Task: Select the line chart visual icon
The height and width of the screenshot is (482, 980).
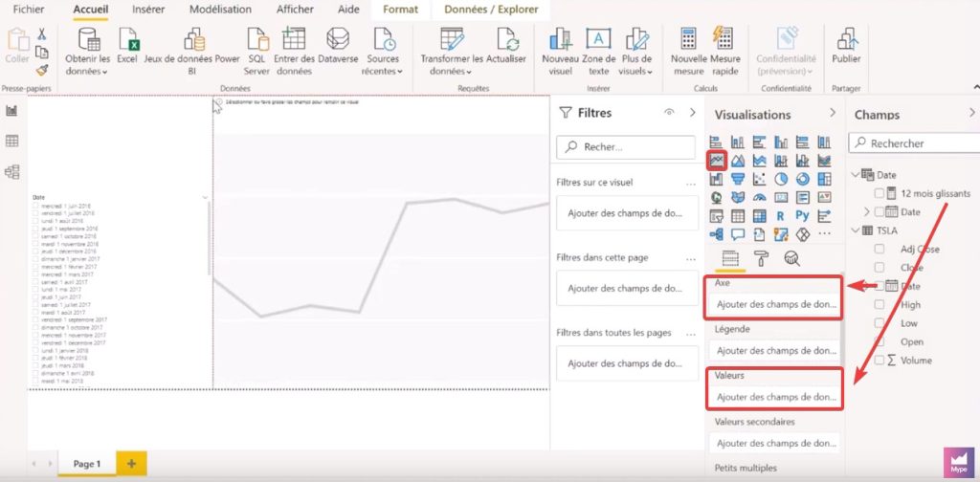Action: 717,160
